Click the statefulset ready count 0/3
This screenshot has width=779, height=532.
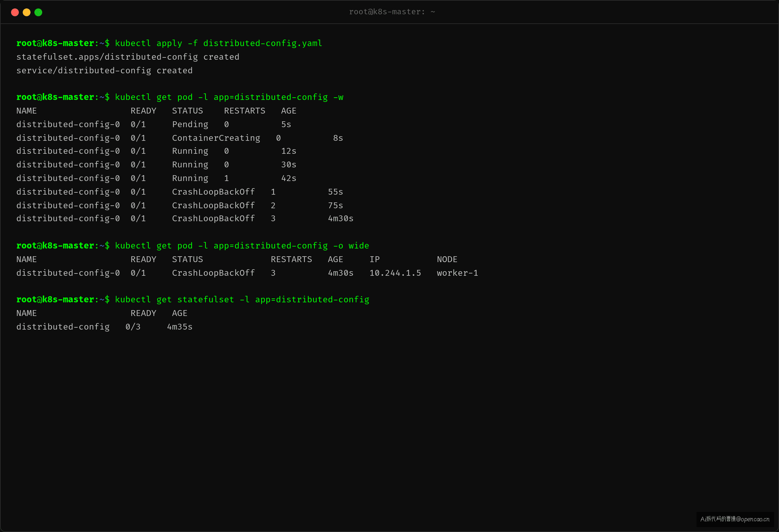point(133,327)
